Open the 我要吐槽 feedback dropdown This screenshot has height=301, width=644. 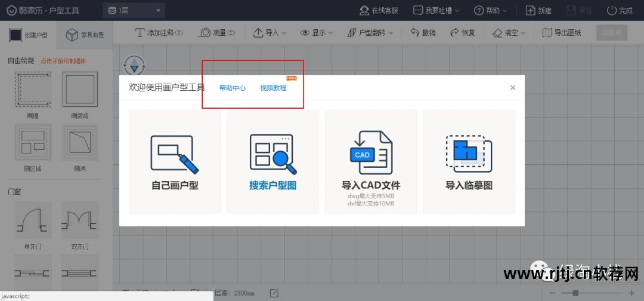click(436, 11)
